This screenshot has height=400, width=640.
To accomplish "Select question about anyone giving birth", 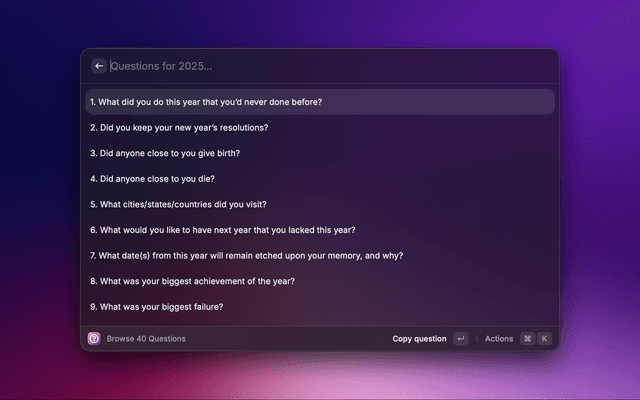I will [x=165, y=153].
